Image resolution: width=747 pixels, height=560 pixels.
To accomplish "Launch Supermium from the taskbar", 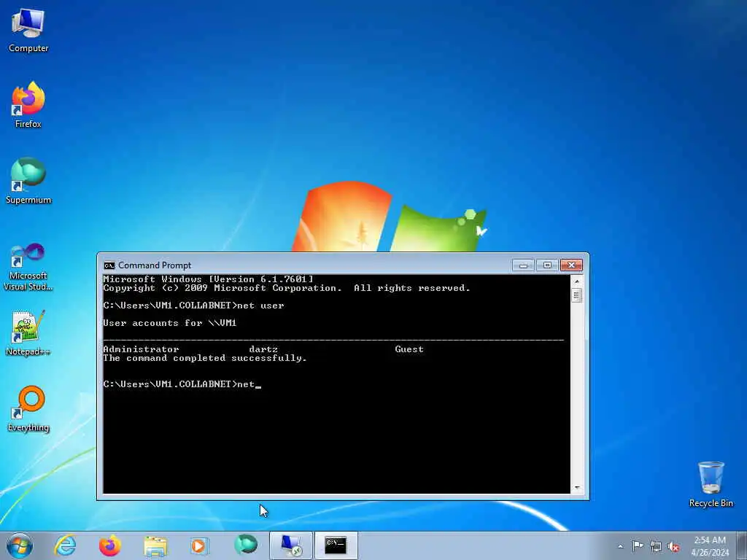I will click(x=246, y=545).
